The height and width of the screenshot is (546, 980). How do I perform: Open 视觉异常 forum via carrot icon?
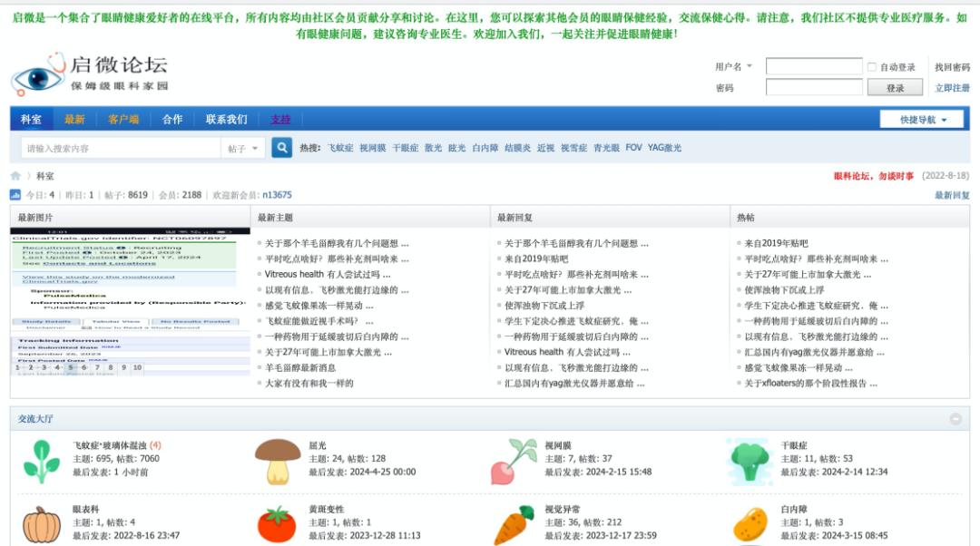514,524
